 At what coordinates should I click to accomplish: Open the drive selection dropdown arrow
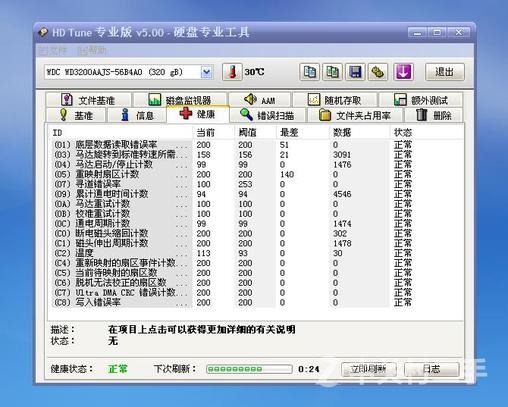click(207, 72)
